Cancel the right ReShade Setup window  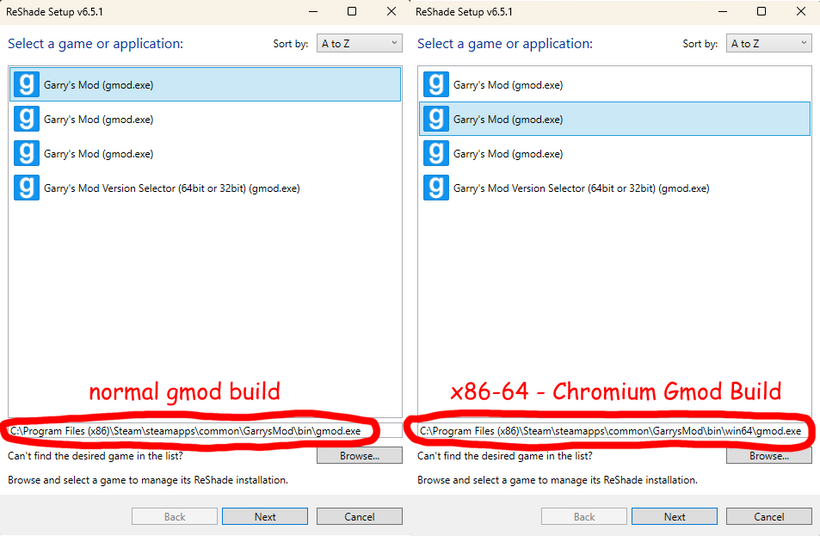[768, 517]
